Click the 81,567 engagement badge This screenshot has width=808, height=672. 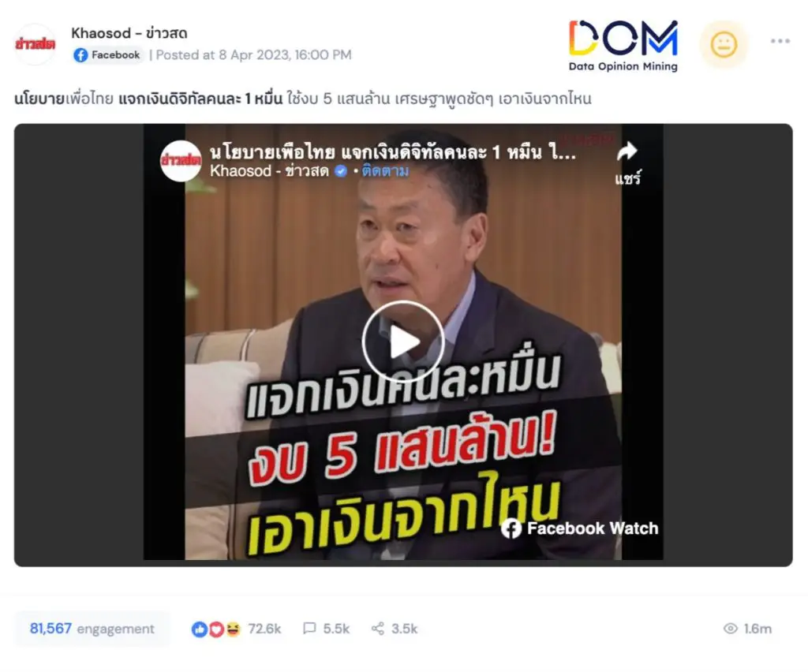click(x=92, y=629)
